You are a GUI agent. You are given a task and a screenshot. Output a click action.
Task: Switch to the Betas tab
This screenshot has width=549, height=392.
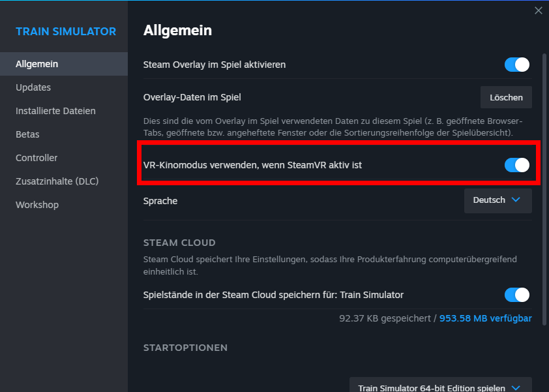coord(27,134)
